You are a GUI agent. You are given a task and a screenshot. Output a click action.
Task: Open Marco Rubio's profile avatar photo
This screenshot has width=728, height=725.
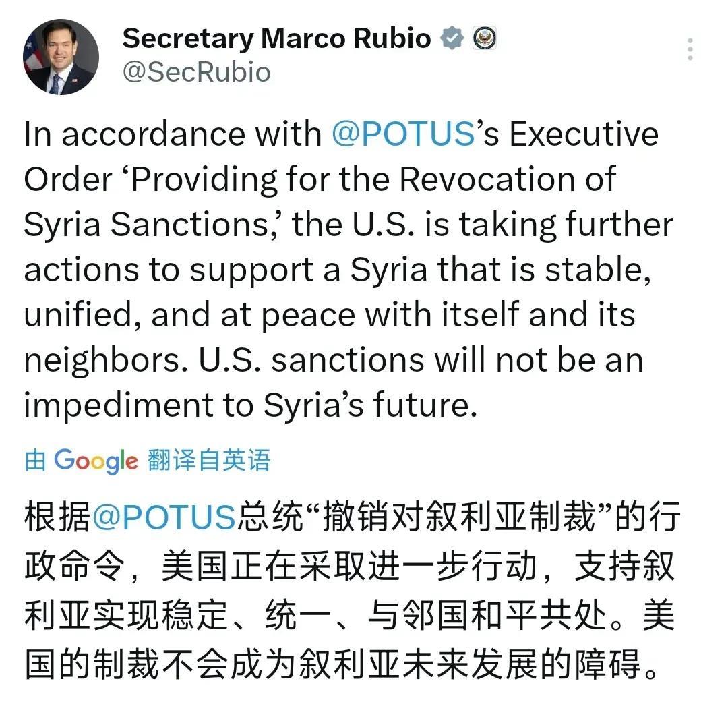coord(61,57)
